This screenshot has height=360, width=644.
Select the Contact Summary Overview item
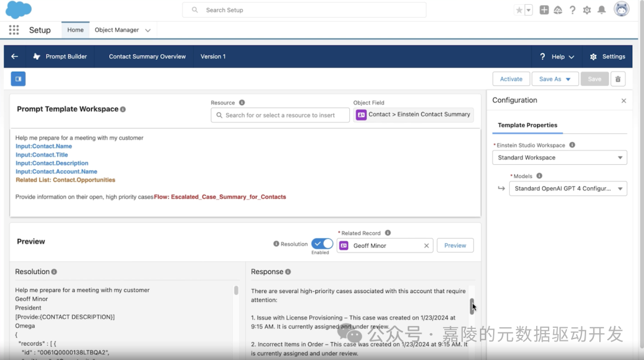147,56
